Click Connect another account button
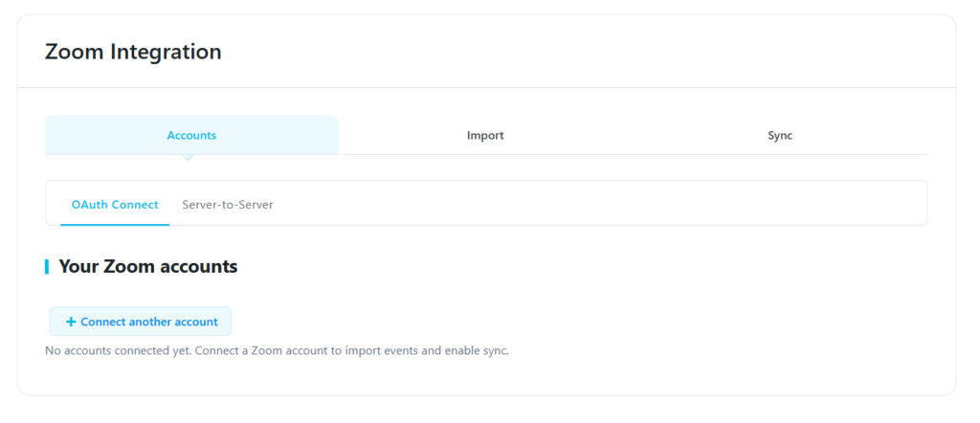Viewport: 980px width, 423px height. (141, 322)
